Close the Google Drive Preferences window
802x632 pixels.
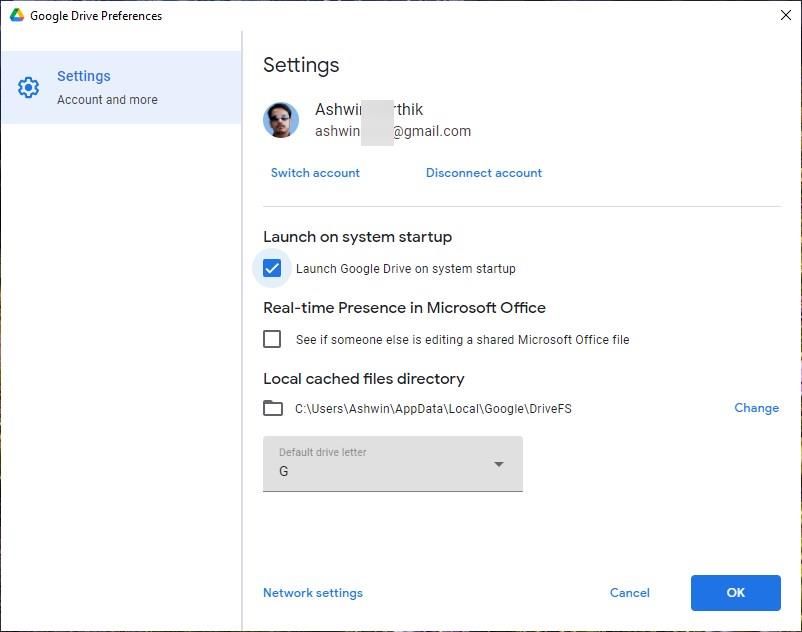click(x=786, y=15)
